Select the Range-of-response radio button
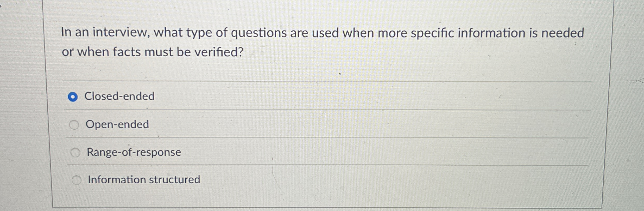Viewport: 644px width, 211px height. coord(75,153)
